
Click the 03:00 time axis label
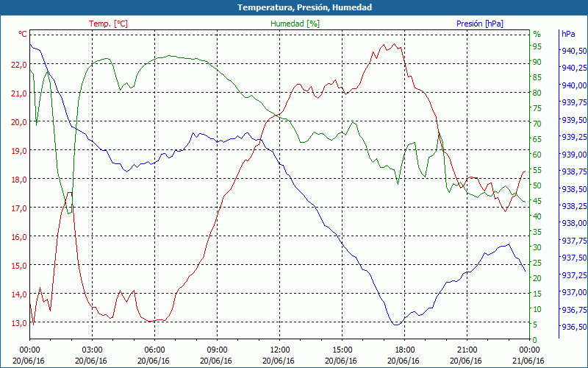(93, 351)
